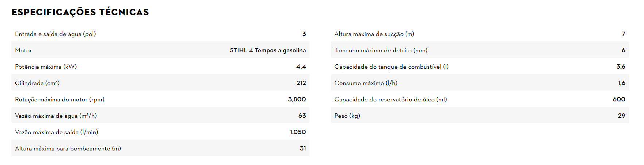Select the STIHL 4 Tempos a gasolina value
The height and width of the screenshot is (165, 644).
(268, 50)
